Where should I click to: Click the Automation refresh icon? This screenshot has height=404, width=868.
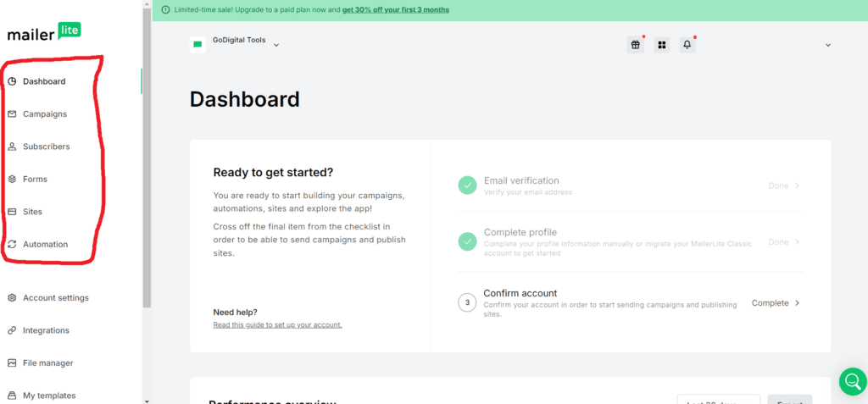[12, 245]
